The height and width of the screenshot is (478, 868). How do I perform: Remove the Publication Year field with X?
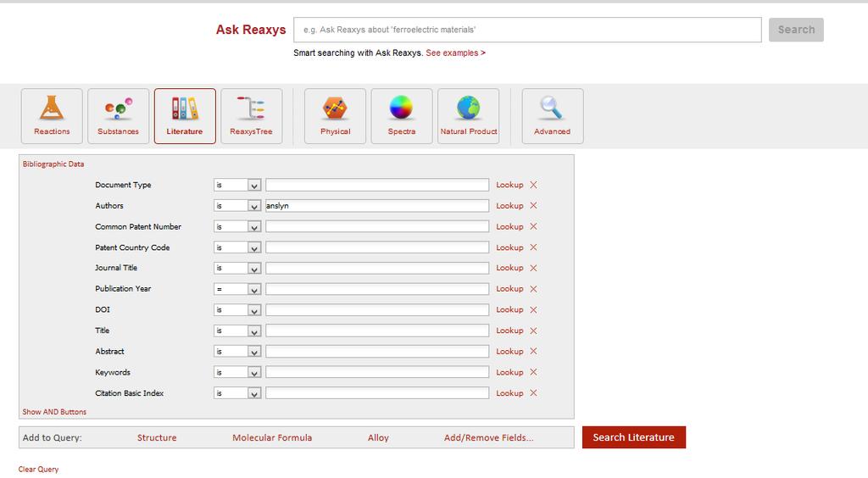click(534, 289)
